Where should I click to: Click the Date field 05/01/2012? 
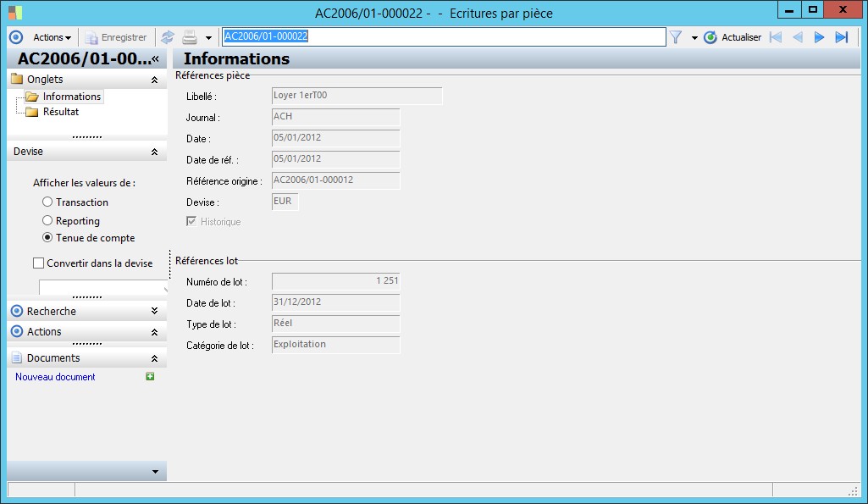(x=335, y=138)
